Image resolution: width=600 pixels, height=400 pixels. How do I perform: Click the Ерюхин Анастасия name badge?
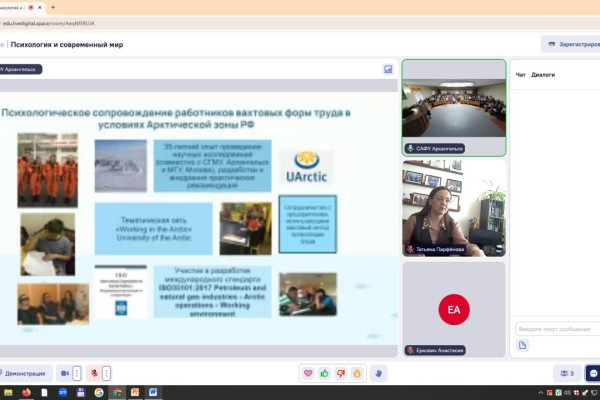click(435, 350)
